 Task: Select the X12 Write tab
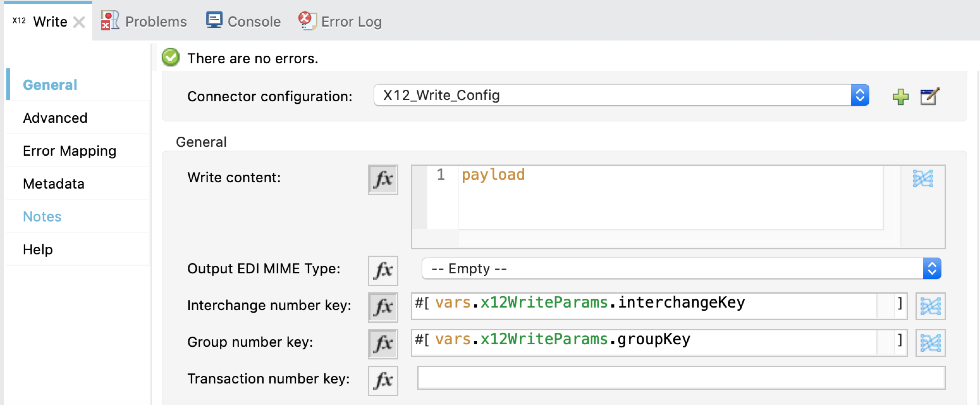[48, 21]
